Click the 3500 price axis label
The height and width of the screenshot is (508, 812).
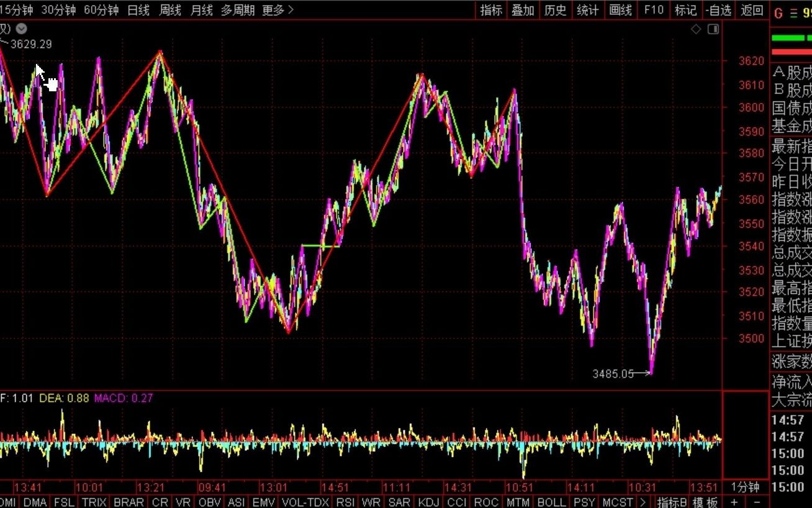[751, 339]
